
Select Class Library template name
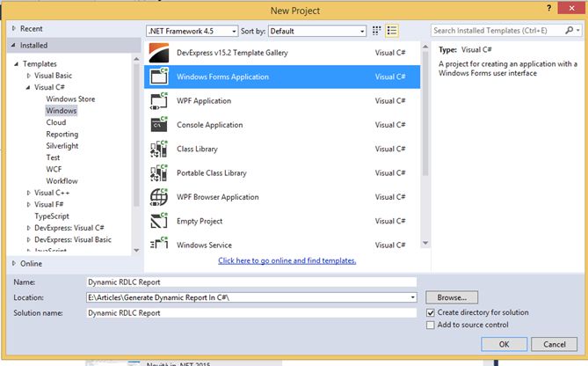point(197,149)
